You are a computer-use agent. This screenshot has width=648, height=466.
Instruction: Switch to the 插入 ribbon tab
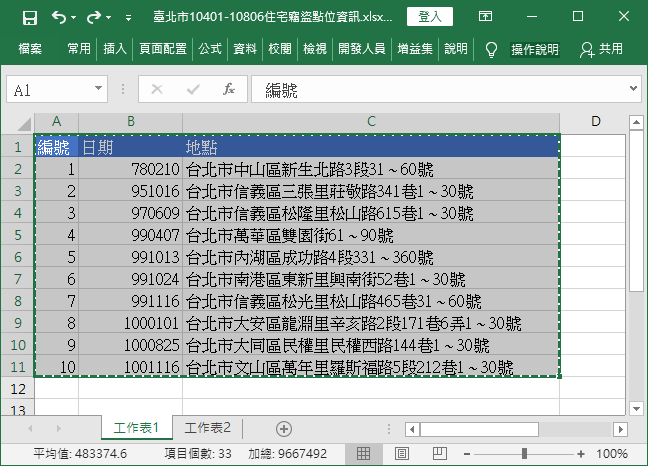point(114,49)
